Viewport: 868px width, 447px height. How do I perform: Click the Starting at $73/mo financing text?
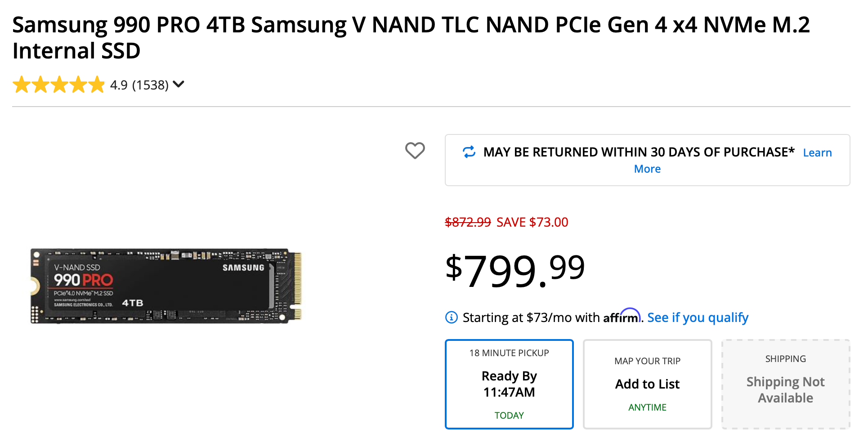coord(531,317)
